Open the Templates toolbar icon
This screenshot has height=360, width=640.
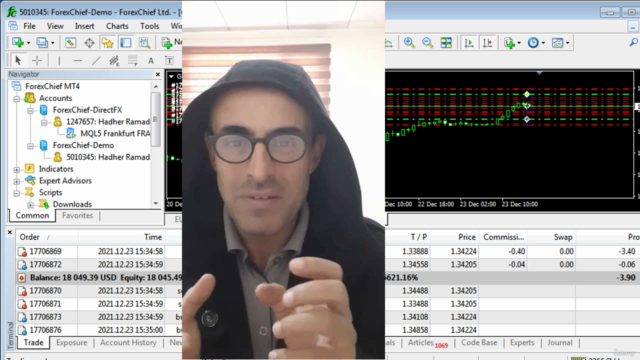[x=557, y=42]
